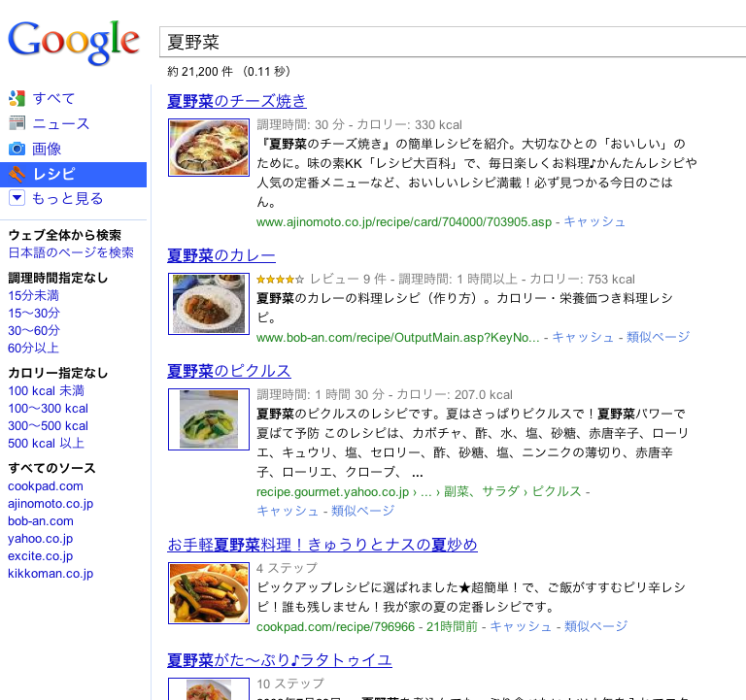Click the すべて colorful search icon

(x=17, y=98)
